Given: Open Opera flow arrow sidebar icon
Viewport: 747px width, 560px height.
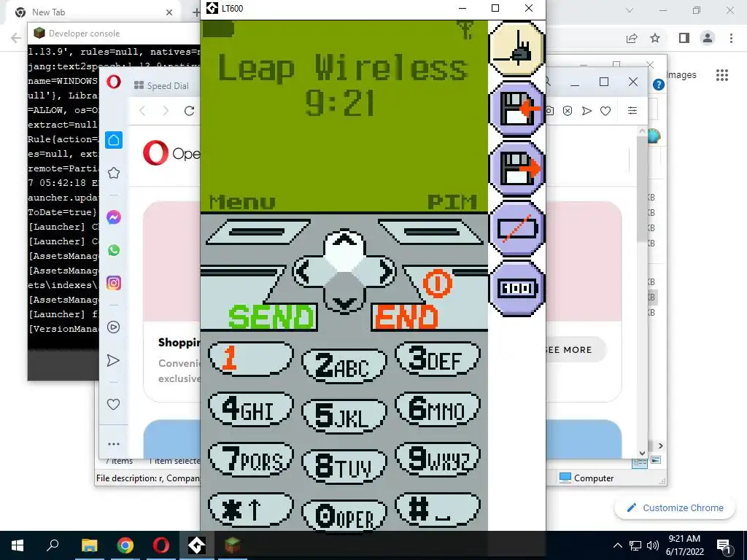Looking at the screenshot, I should click(x=113, y=360).
